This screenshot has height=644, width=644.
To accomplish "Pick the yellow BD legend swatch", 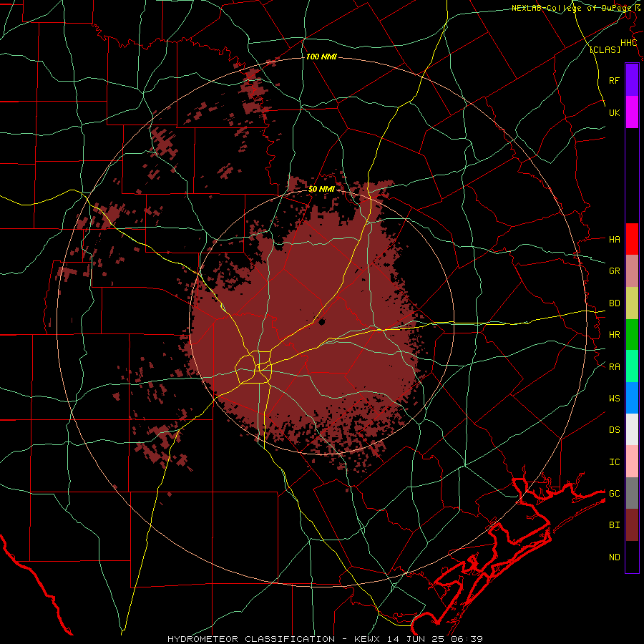I will 632,303.
